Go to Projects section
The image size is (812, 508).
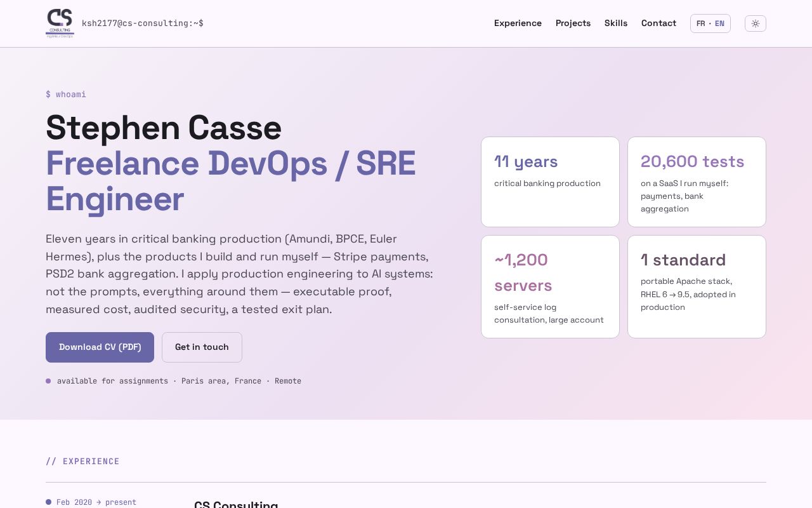click(x=573, y=23)
